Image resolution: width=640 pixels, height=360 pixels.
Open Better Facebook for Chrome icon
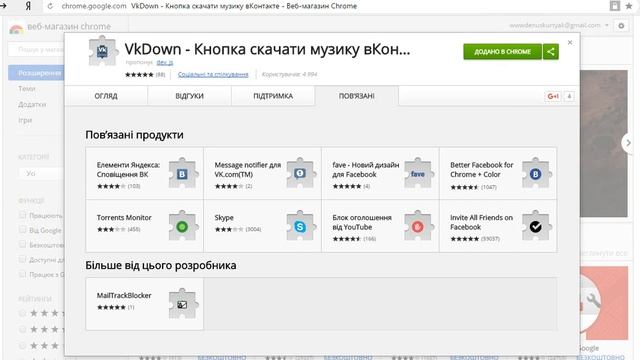(x=536, y=173)
